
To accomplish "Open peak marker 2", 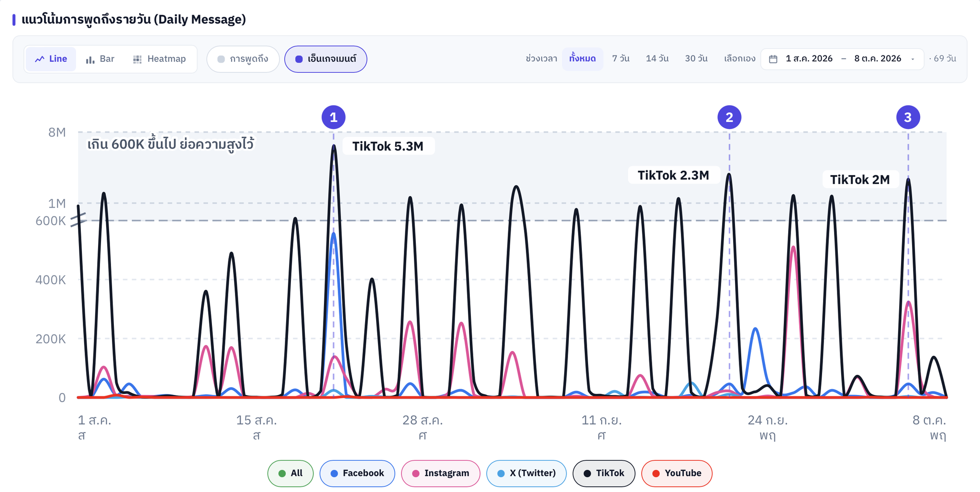I will (729, 117).
